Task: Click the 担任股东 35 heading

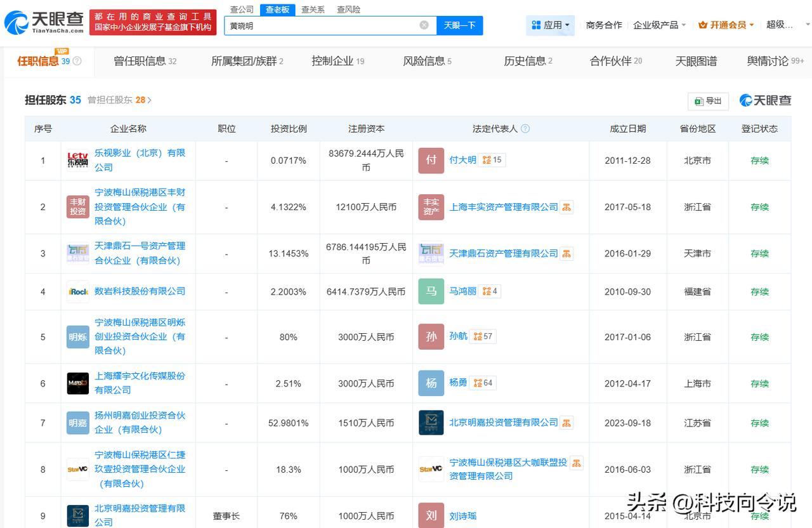Action: coord(53,100)
